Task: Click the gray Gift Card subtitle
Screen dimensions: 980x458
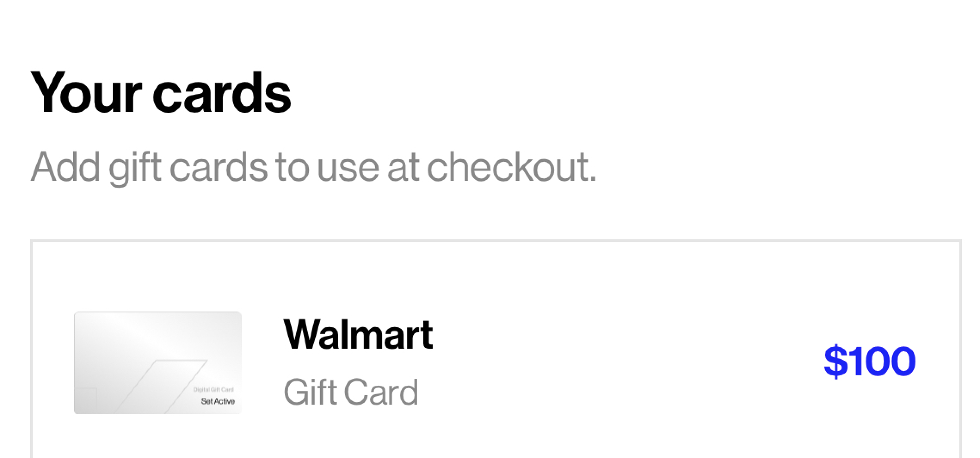Action: 351,392
